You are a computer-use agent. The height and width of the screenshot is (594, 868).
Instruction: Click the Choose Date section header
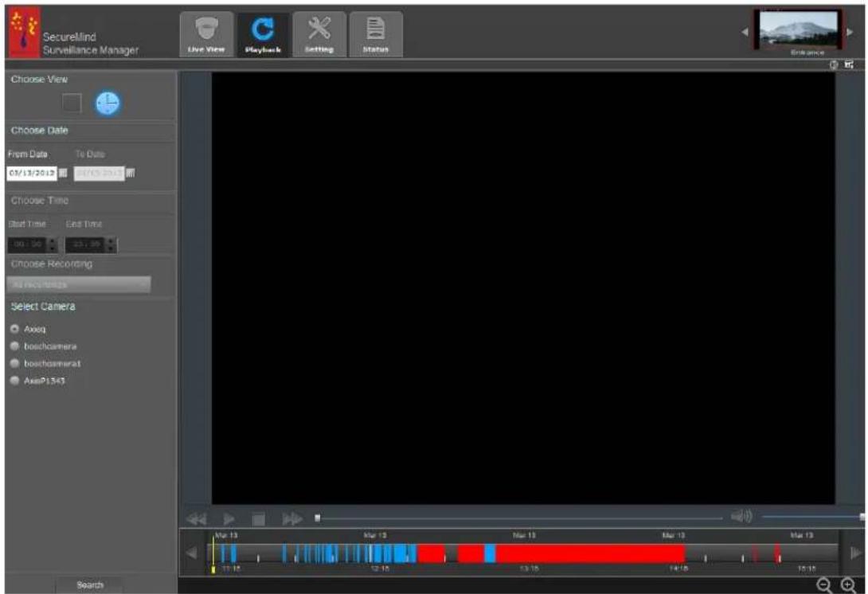click(39, 131)
